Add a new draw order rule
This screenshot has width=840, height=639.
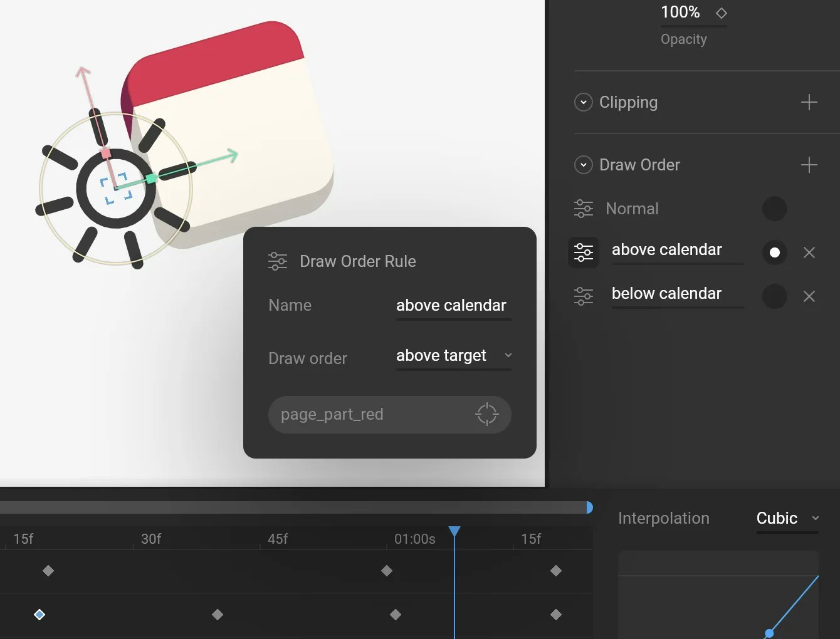click(809, 165)
